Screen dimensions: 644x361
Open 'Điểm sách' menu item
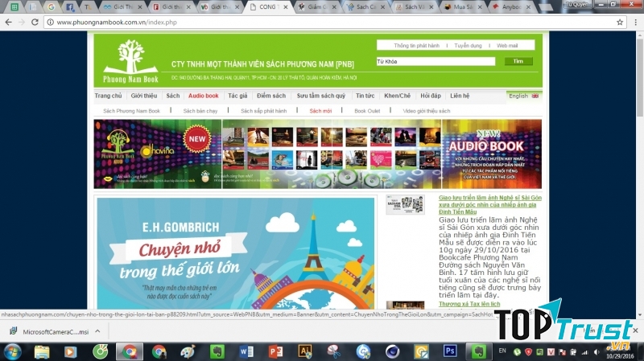(271, 96)
